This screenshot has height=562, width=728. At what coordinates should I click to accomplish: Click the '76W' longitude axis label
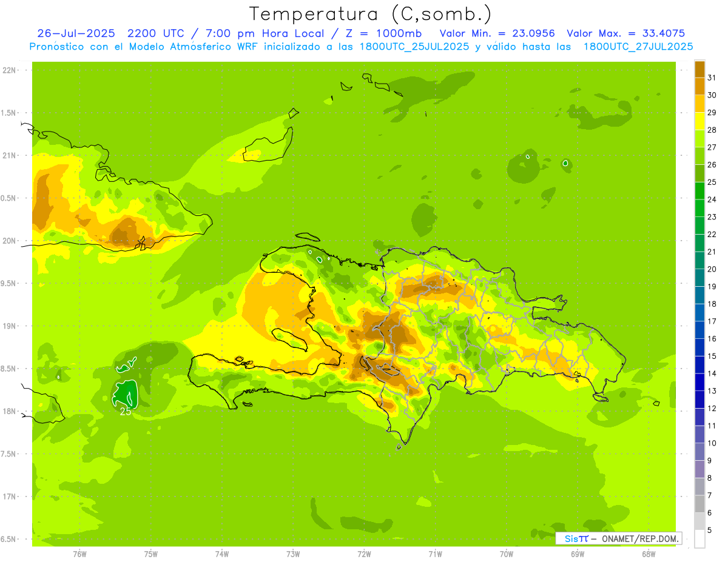point(79,554)
